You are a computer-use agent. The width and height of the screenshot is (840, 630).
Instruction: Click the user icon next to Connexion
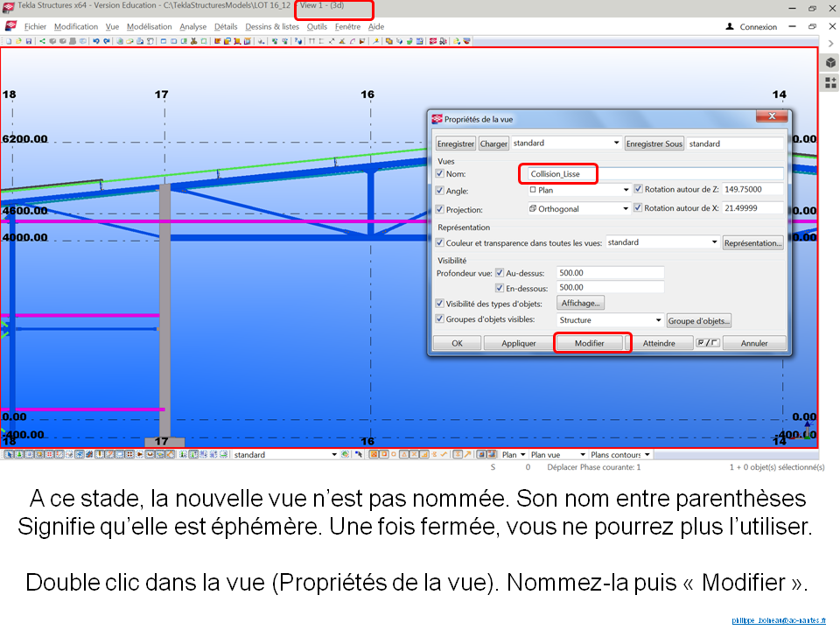[x=730, y=26]
